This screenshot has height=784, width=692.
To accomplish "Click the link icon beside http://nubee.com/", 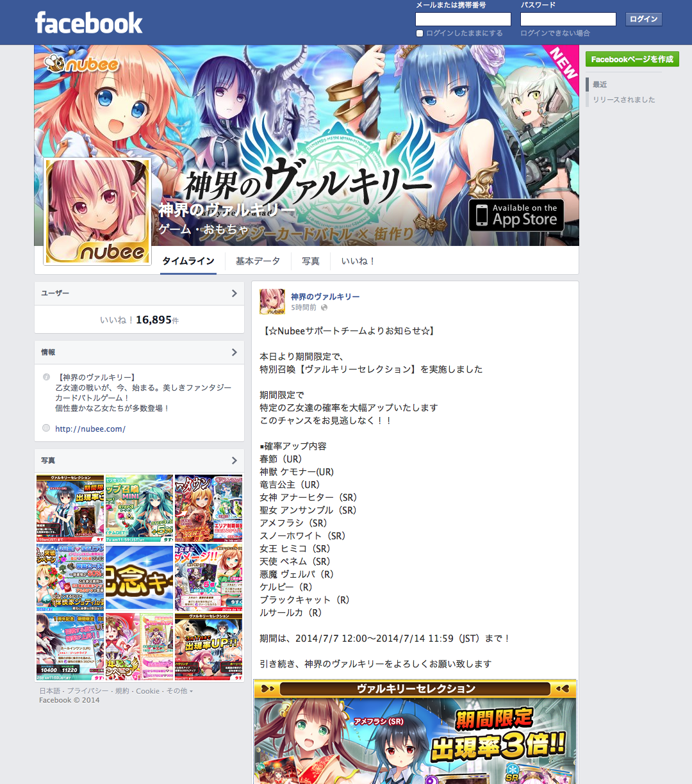I will click(46, 428).
